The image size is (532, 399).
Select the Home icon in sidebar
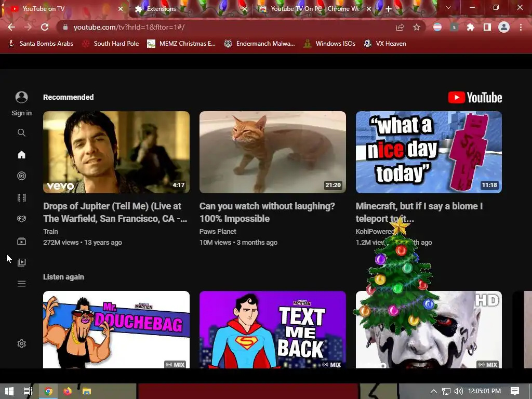click(x=21, y=155)
